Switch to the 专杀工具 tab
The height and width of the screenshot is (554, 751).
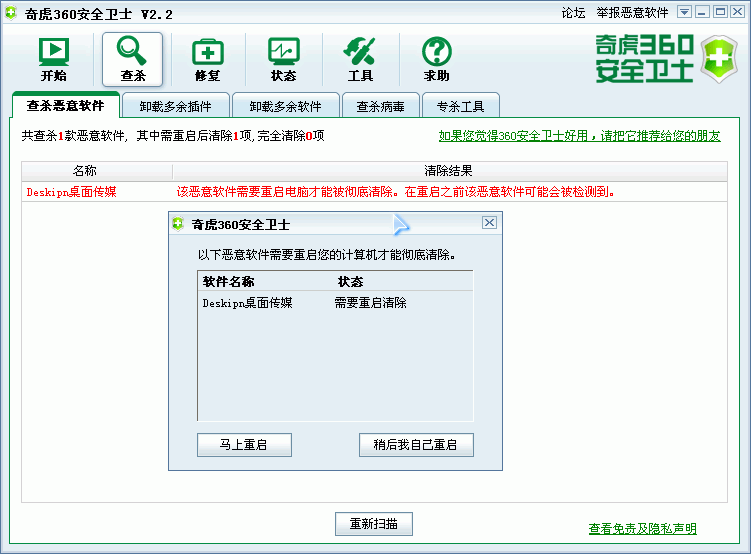click(x=460, y=106)
